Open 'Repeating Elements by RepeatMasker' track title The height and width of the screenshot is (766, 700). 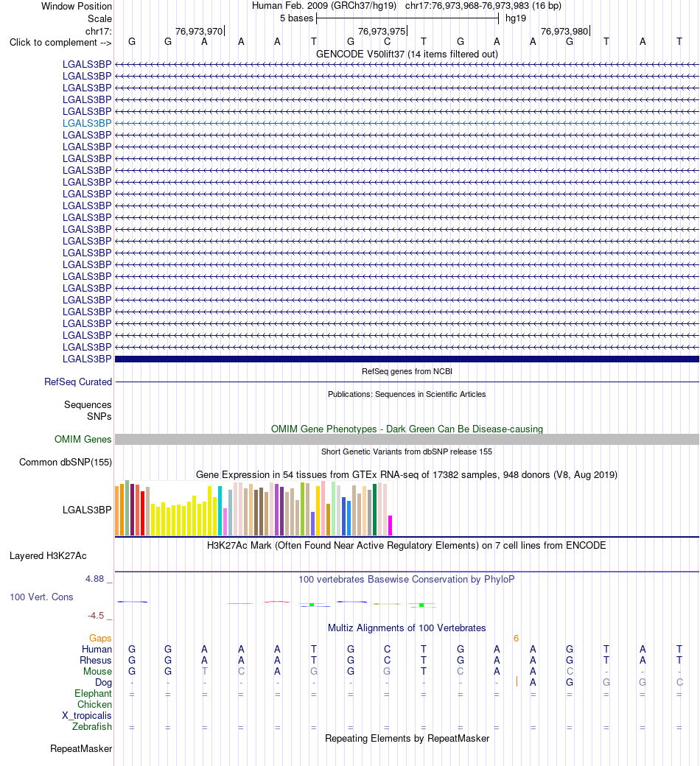coord(407,739)
